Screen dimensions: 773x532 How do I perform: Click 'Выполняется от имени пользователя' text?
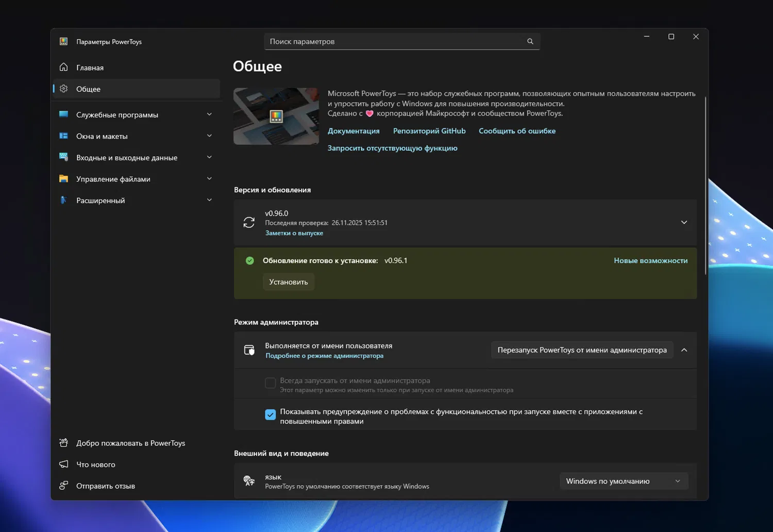(x=329, y=346)
